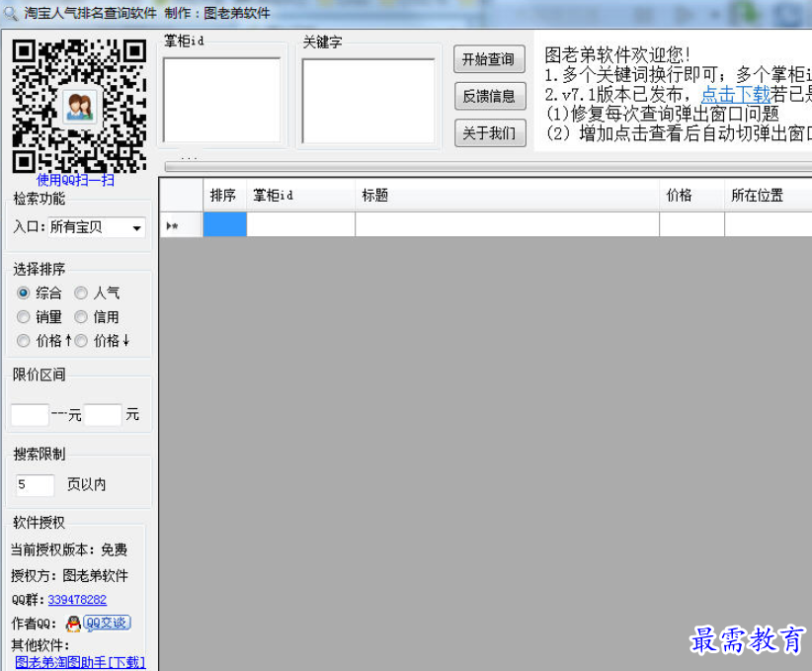The image size is (812, 671).
Task: Click the new-row marker in the grid
Action: pos(181,225)
